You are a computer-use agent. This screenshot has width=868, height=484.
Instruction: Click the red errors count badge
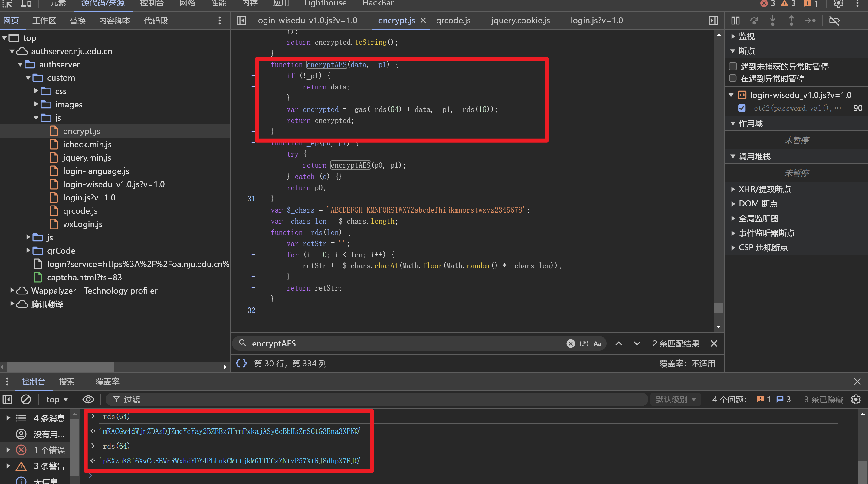pos(768,3)
